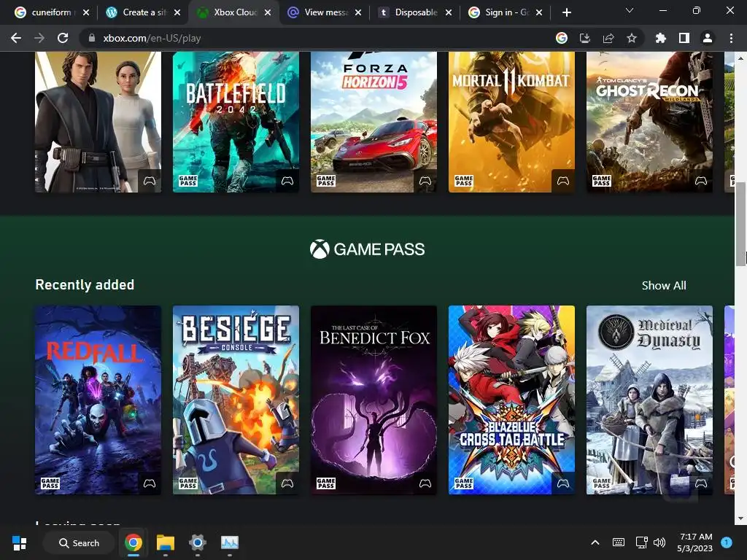747x560 pixels.
Task: Show hidden system tray icons
Action: point(595,542)
